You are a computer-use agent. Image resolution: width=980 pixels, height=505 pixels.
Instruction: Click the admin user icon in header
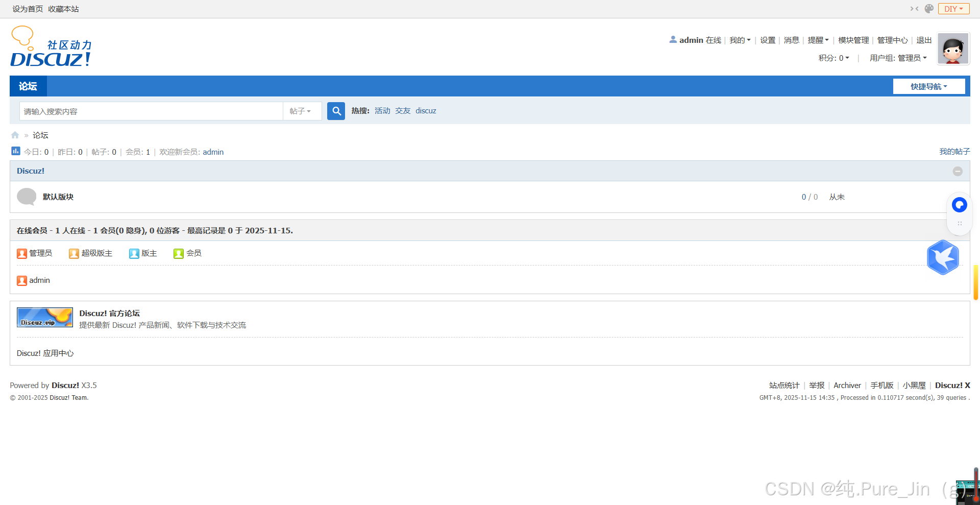click(673, 39)
